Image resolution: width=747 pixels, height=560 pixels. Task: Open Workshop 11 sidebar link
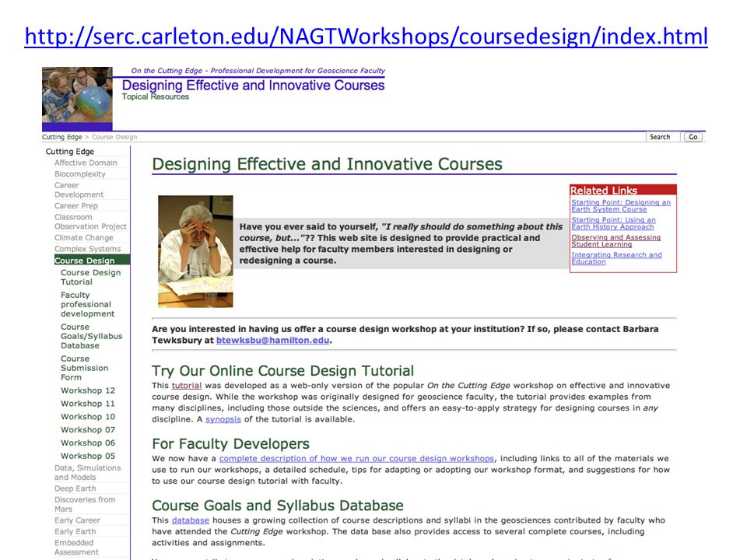pos(88,404)
